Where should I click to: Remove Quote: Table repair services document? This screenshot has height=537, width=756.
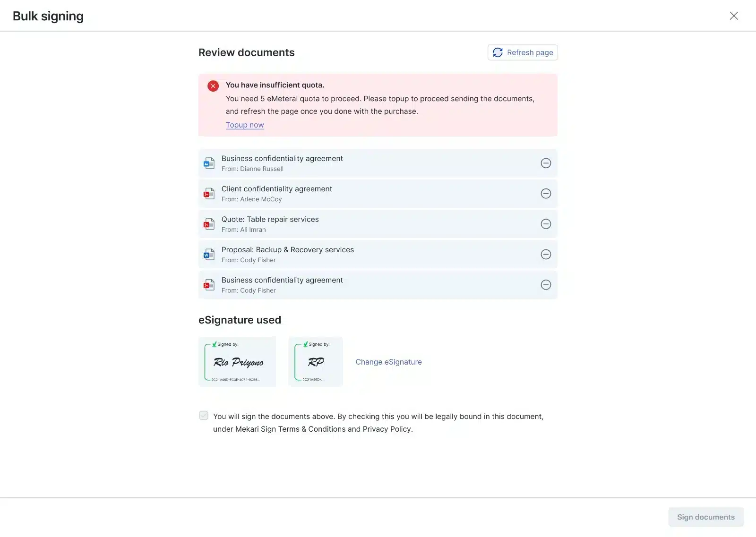[x=546, y=224]
